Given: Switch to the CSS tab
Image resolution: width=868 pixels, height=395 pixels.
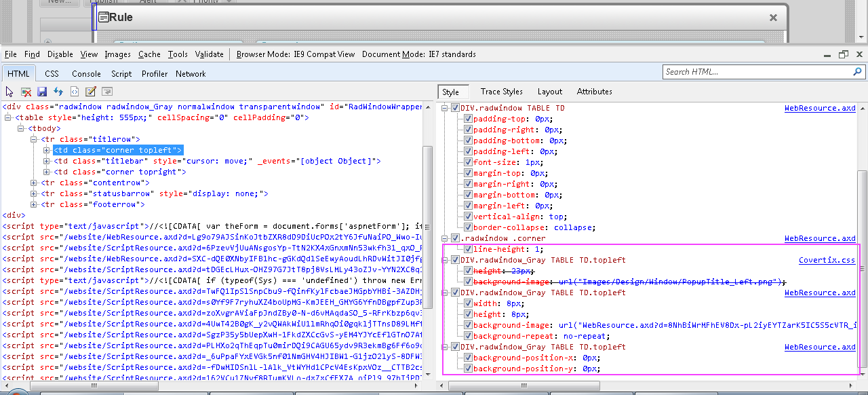Looking at the screenshot, I should point(52,74).
